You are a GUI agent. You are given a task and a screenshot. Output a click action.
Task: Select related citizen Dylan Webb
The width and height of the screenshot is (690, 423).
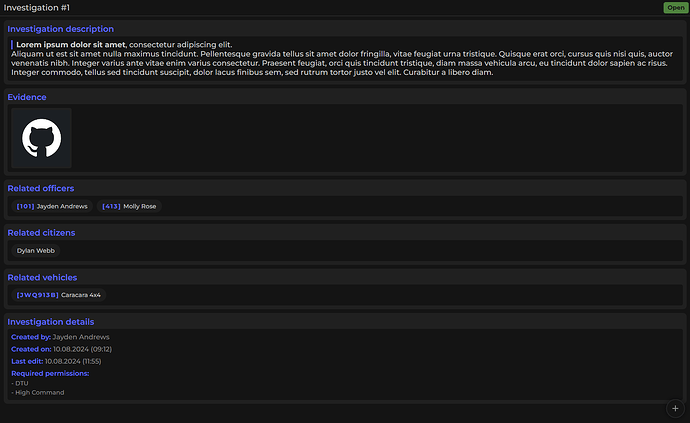click(x=36, y=251)
